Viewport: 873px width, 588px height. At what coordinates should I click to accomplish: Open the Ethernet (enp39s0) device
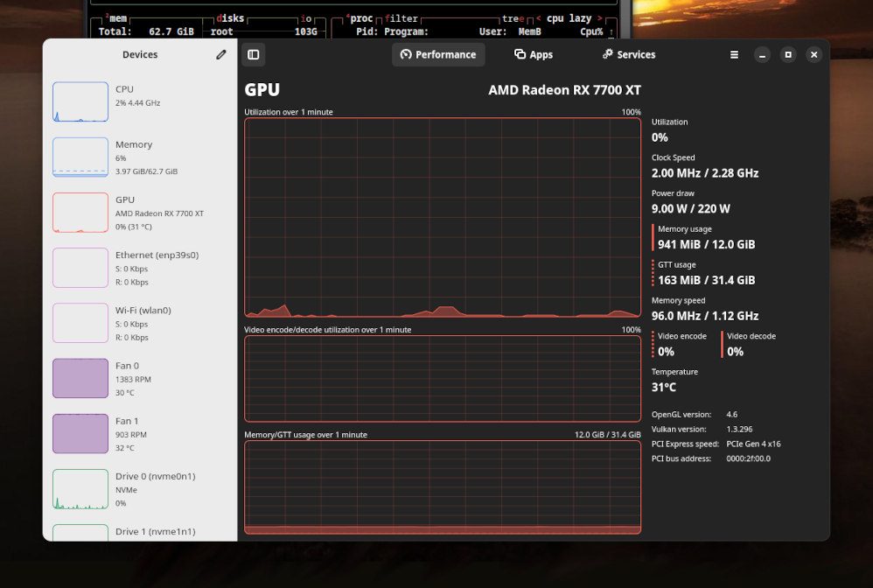[x=140, y=267]
